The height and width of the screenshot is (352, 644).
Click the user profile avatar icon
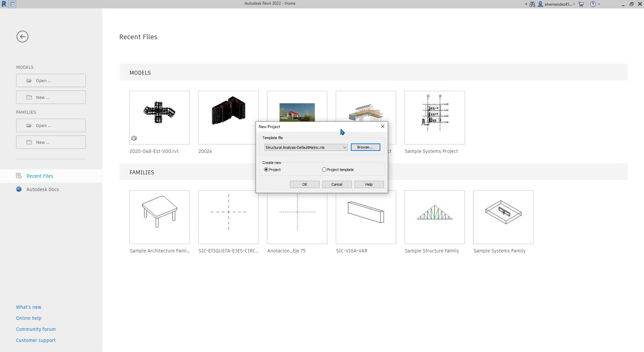coord(540,4)
